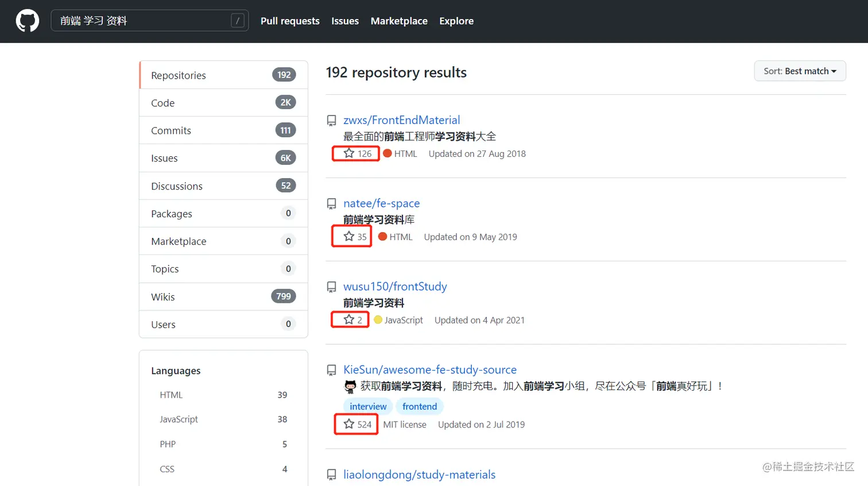Click the 799 badge next to Wikis
Screen dimensions: 868x486
tap(284, 296)
